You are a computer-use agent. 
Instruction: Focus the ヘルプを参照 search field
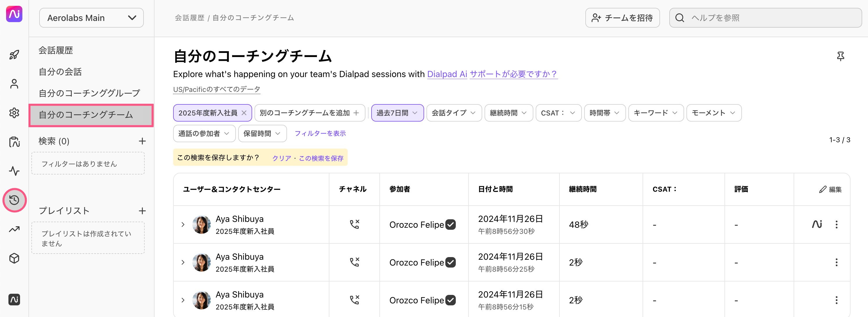pos(765,18)
